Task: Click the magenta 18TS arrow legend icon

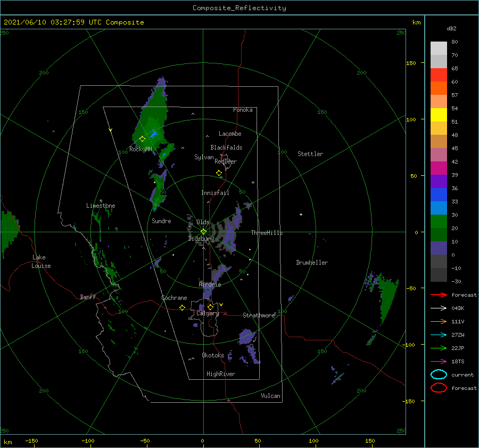Action: point(439,362)
